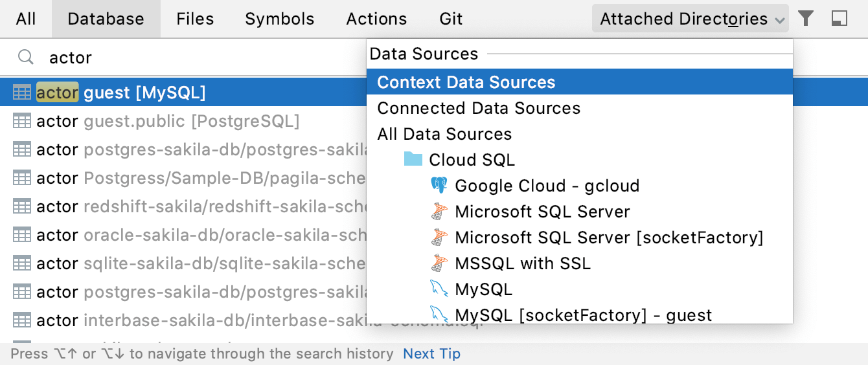Click table icon of actor guest [MySQL]
The height and width of the screenshot is (365, 868).
click(x=22, y=93)
